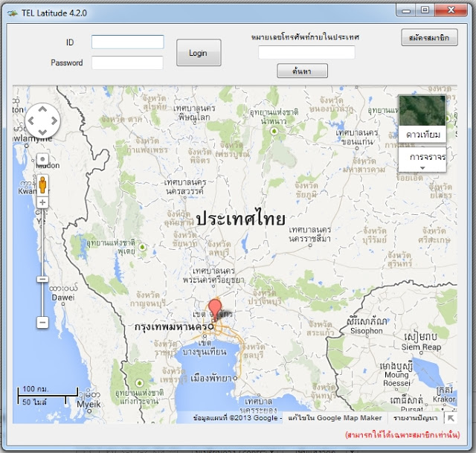Click the แก่งกระจาน national park tree icon
The image size is (476, 453).
[139, 383]
